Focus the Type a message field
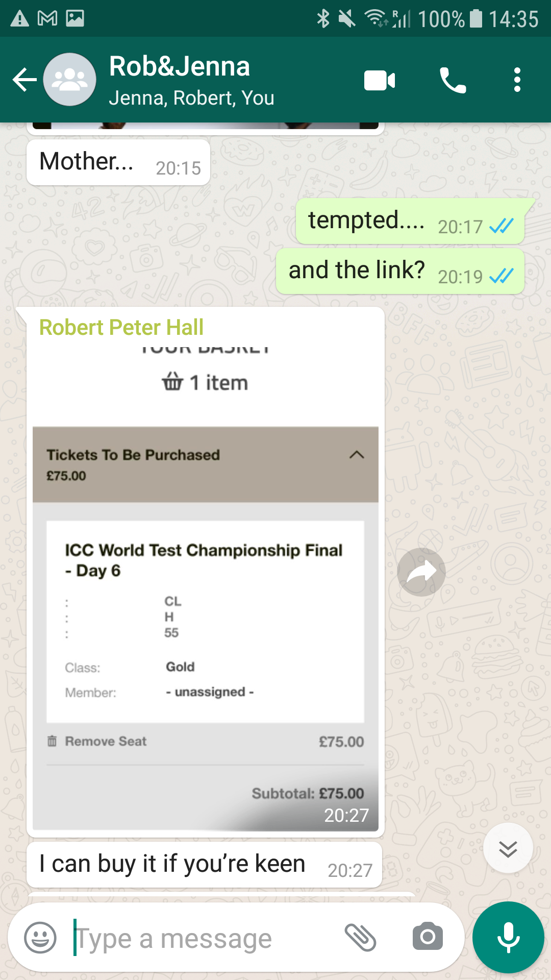Viewport: 551px width, 980px height. 204,938
